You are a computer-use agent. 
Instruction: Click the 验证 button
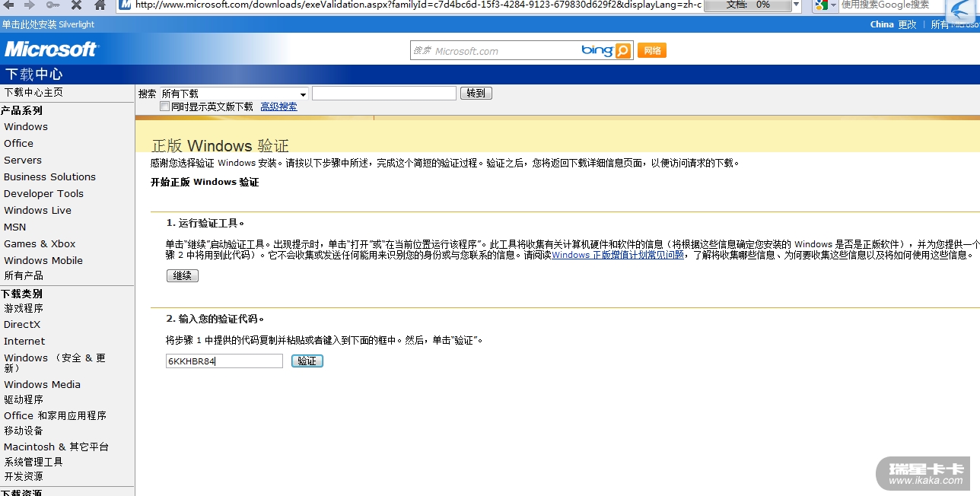307,361
